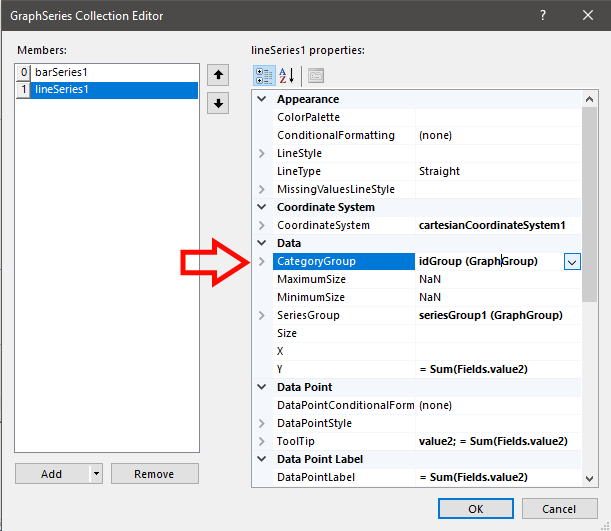This screenshot has width=611, height=531.
Task: Click the Remove button
Action: tap(154, 474)
